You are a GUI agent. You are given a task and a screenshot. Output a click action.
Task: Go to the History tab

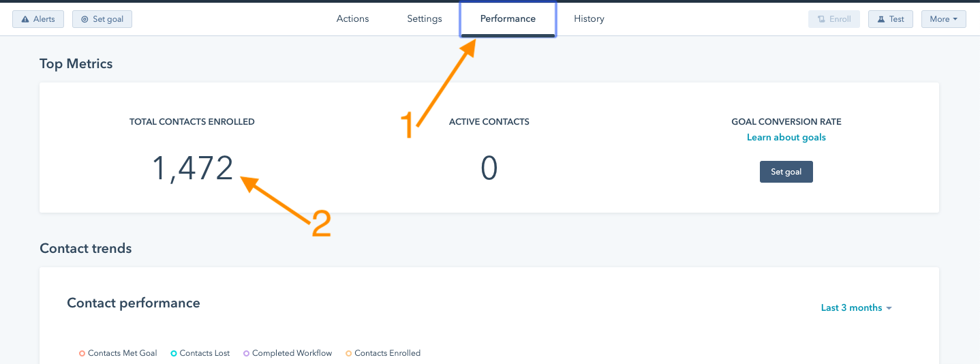589,19
